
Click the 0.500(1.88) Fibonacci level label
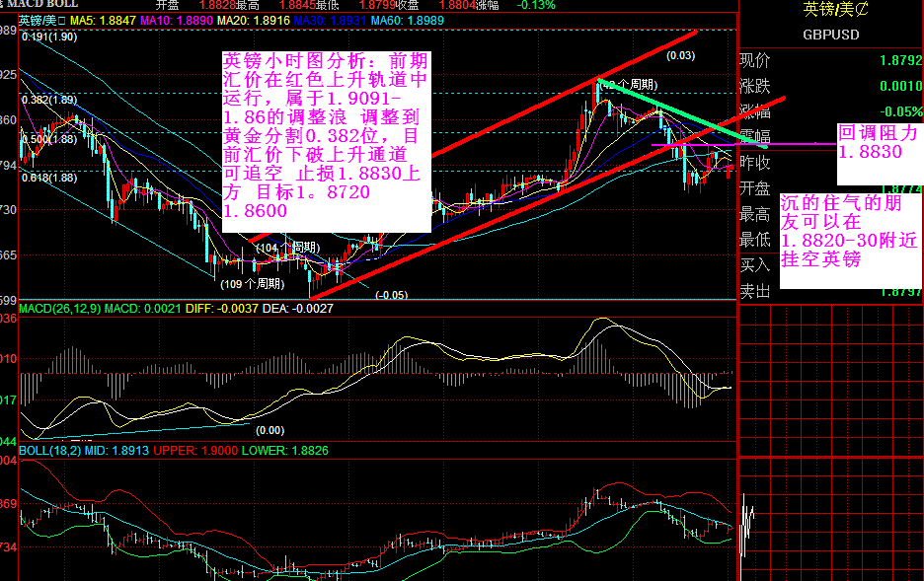[49, 139]
